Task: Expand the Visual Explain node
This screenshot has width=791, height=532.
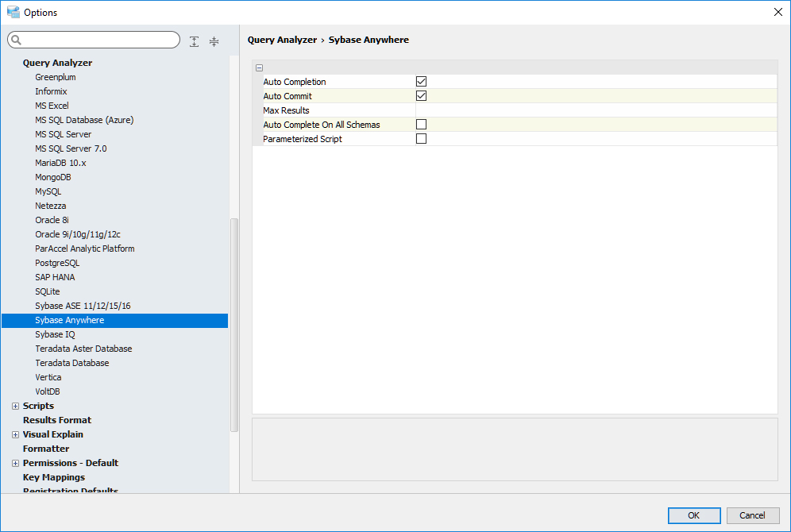Action: [x=15, y=434]
